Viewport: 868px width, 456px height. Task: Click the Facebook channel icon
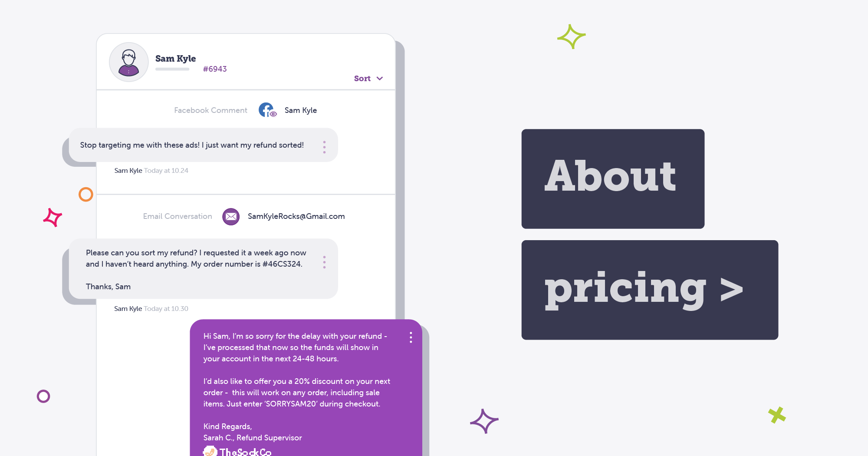tap(266, 110)
